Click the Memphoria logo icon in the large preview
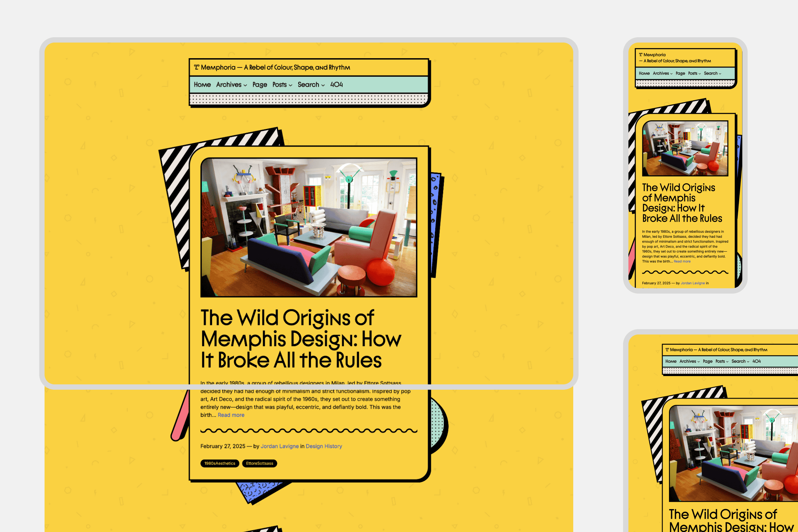Screen dimensions: 798x532 point(197,67)
